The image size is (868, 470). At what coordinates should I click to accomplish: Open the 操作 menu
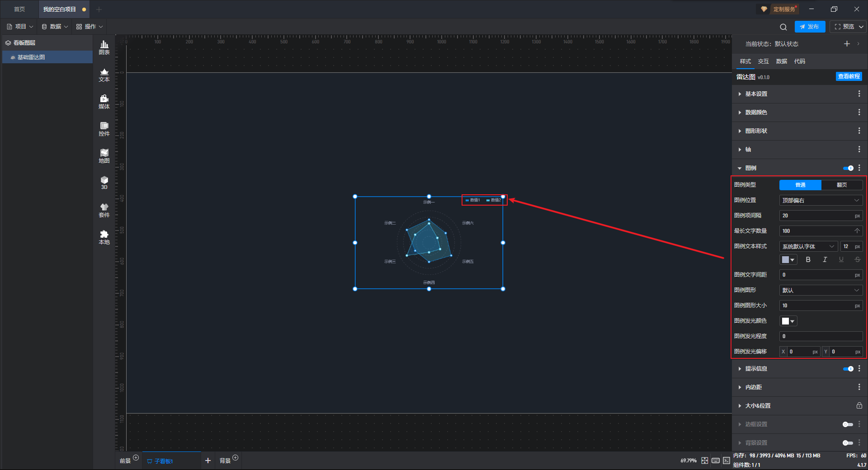(90, 27)
